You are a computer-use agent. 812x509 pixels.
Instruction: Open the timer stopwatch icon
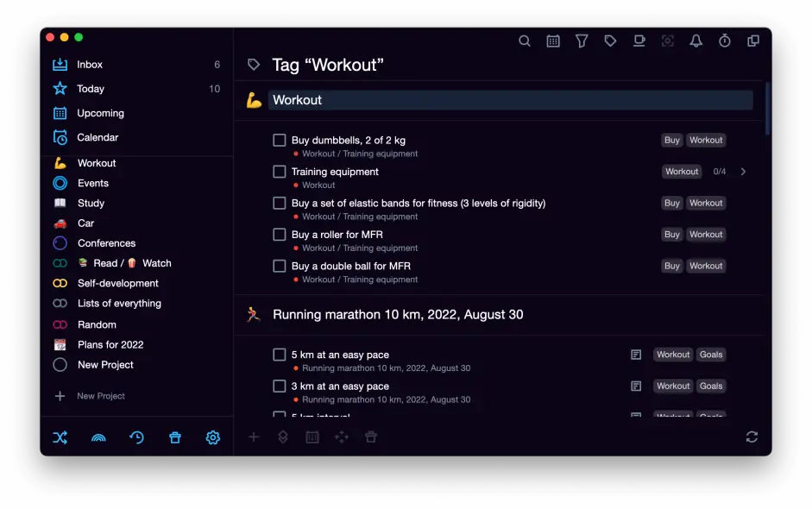tap(725, 41)
